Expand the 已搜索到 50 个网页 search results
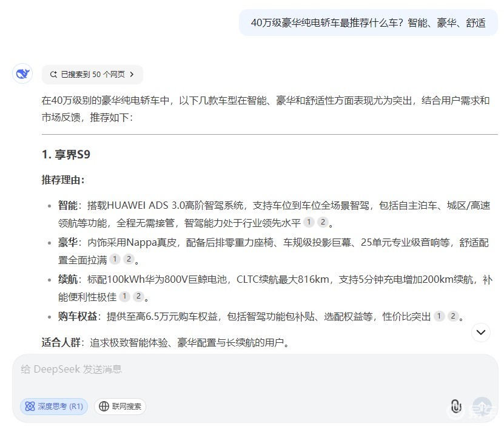The image size is (504, 426). tap(92, 75)
